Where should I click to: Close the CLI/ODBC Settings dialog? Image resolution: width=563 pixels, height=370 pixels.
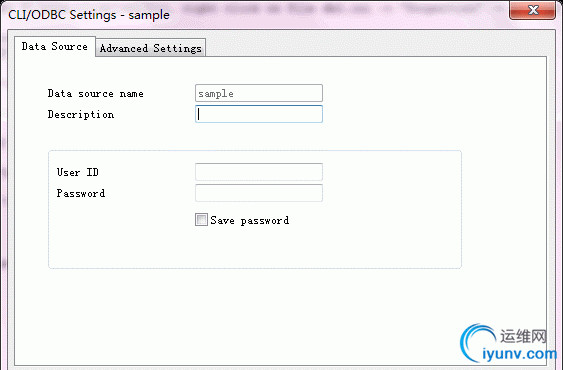[532, 10]
